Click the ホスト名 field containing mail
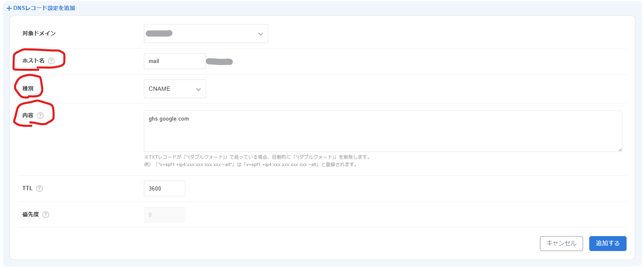Screen dimensions: 644x268 tap(175, 61)
